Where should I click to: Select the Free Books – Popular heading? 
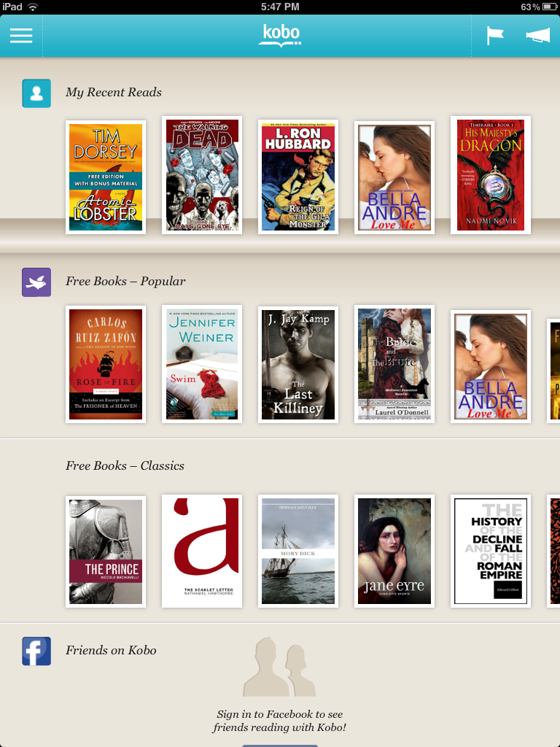(x=125, y=282)
